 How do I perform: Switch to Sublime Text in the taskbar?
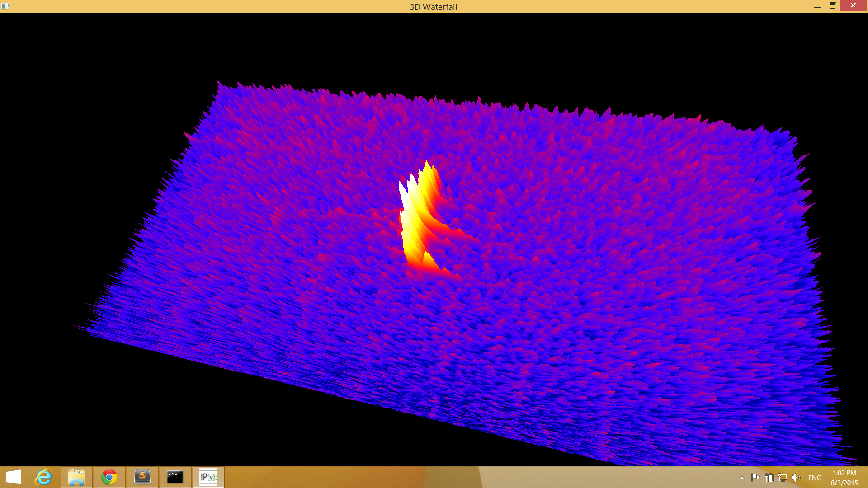(x=142, y=477)
